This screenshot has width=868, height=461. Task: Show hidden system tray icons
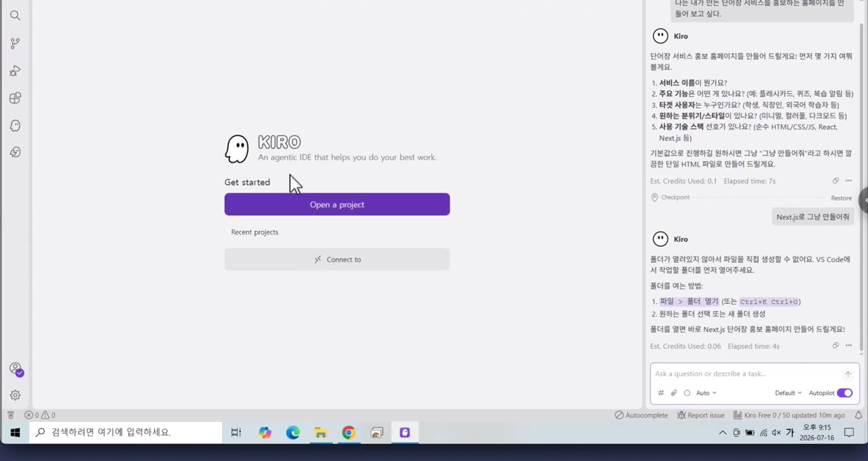click(x=722, y=433)
